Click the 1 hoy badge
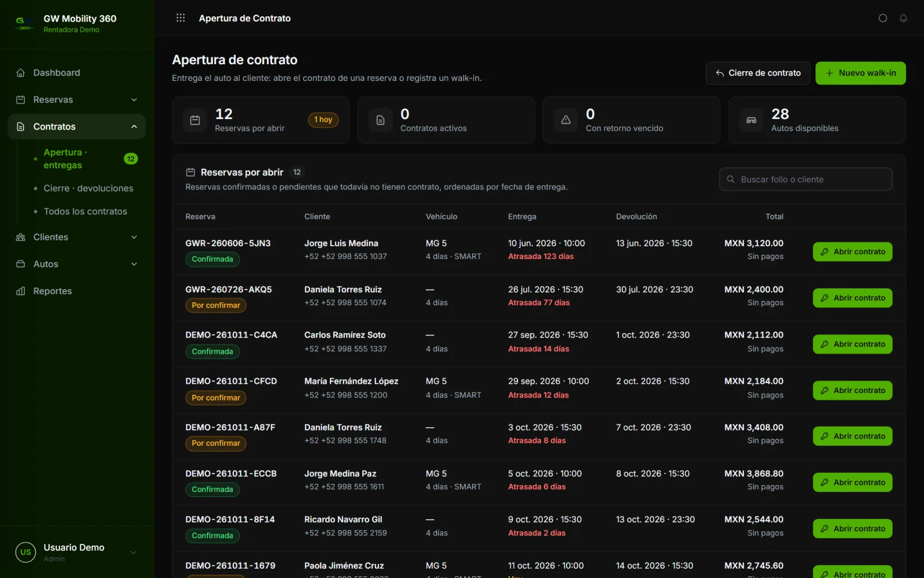Viewport: 924px width, 578px height. [x=323, y=120]
